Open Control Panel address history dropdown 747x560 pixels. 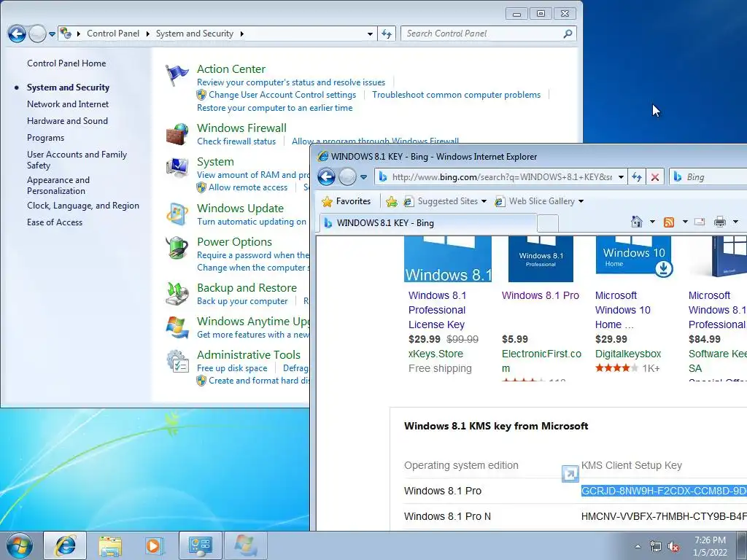370,34
